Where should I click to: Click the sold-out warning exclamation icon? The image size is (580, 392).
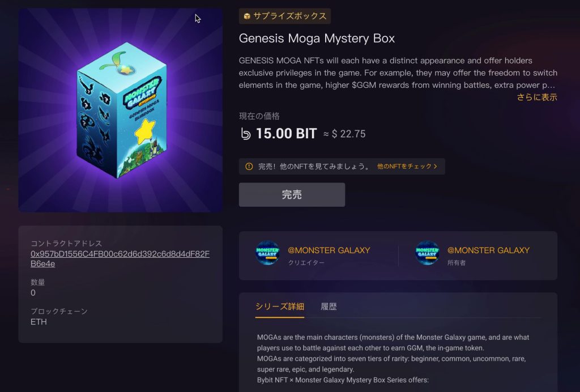tap(249, 167)
